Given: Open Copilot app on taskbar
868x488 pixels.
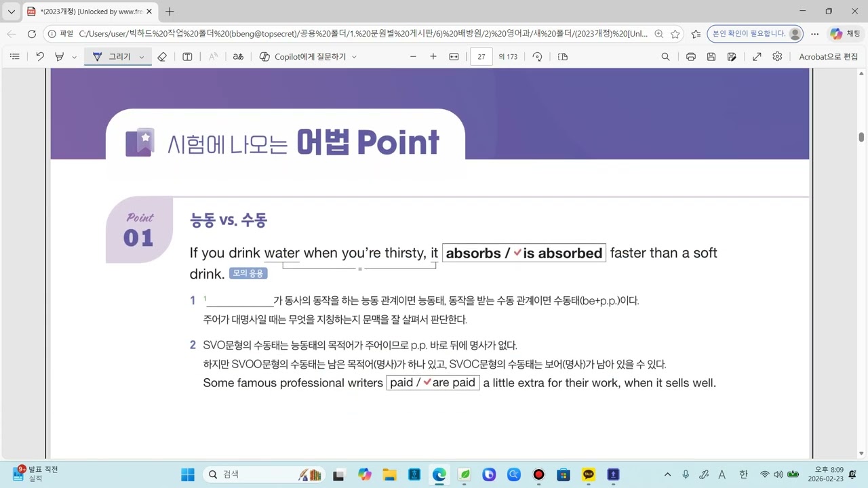Looking at the screenshot, I should pyautogui.click(x=365, y=474).
